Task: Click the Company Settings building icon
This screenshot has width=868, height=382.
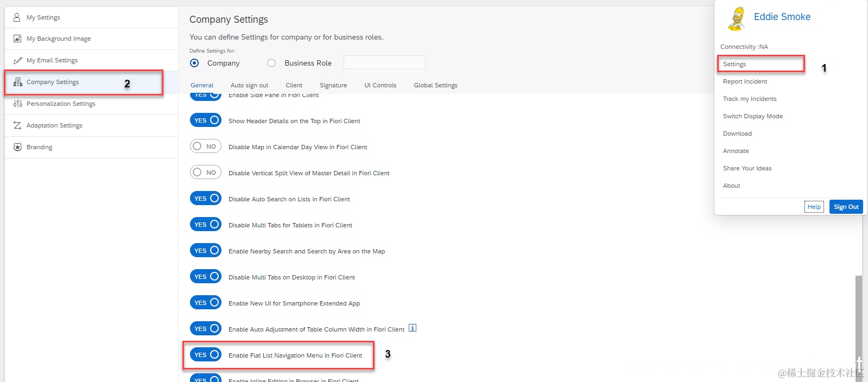Action: pyautogui.click(x=17, y=82)
